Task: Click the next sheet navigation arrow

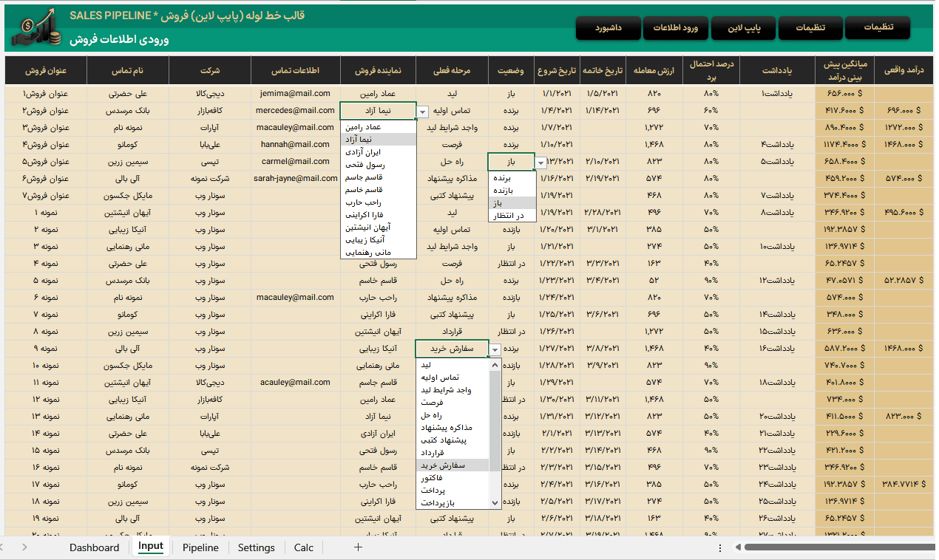Action: click(x=24, y=547)
